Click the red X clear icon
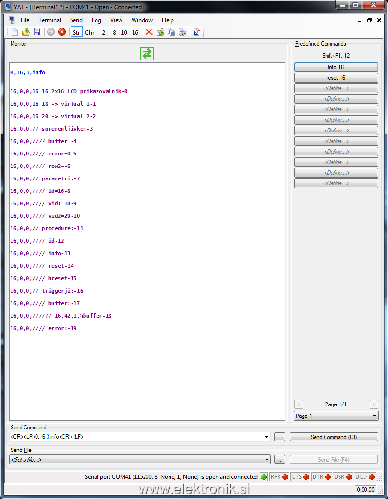388x499 pixels. tap(149, 32)
